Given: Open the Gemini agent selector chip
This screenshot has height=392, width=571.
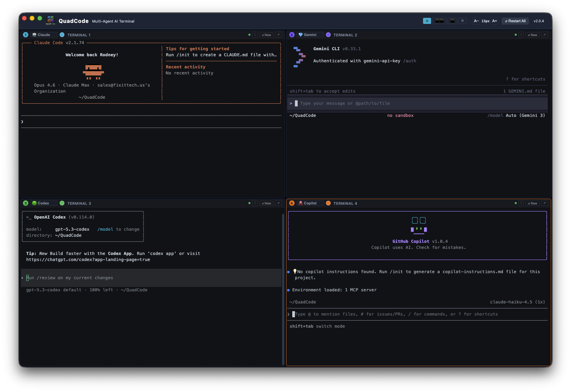Looking at the screenshot, I should coord(309,35).
